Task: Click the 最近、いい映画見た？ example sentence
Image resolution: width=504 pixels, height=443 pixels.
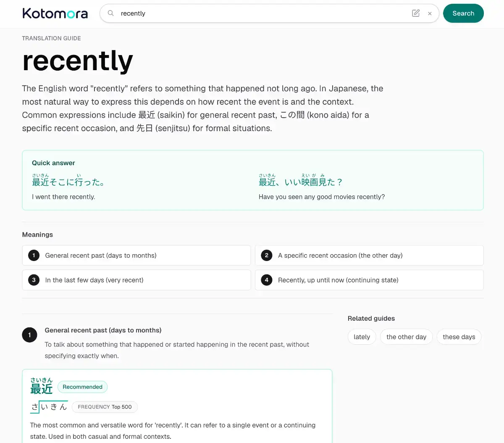Action: 301,181
